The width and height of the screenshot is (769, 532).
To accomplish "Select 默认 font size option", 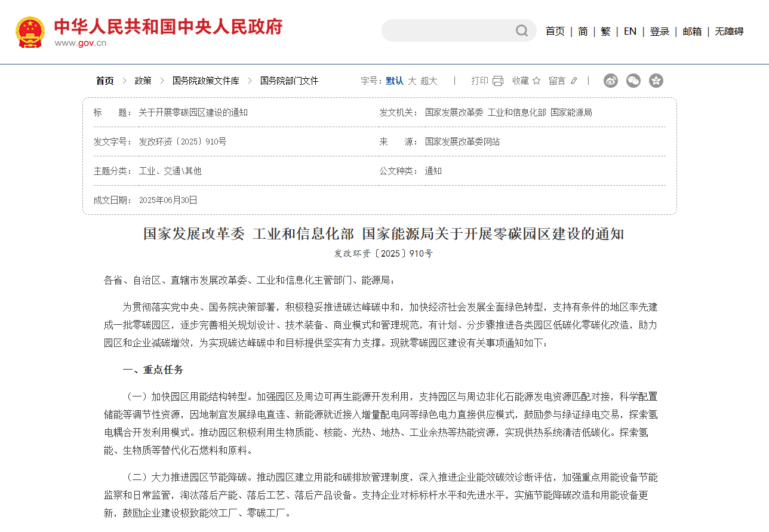I will click(x=395, y=81).
